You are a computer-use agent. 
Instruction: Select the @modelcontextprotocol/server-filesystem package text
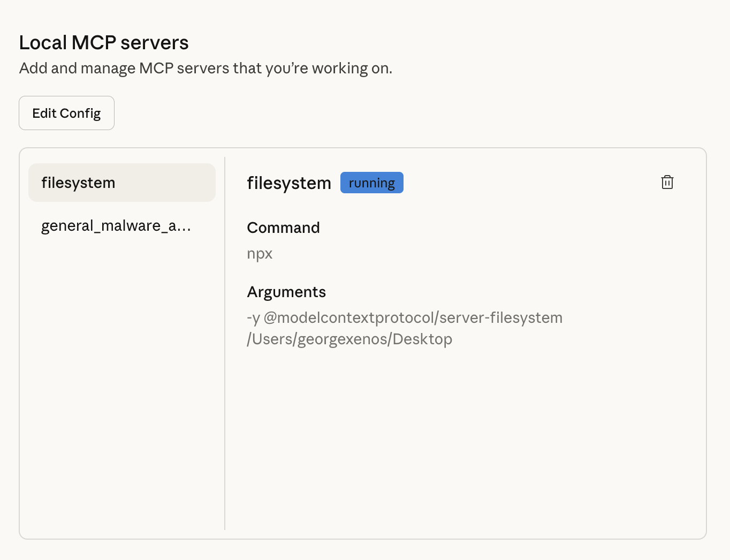pos(413,318)
